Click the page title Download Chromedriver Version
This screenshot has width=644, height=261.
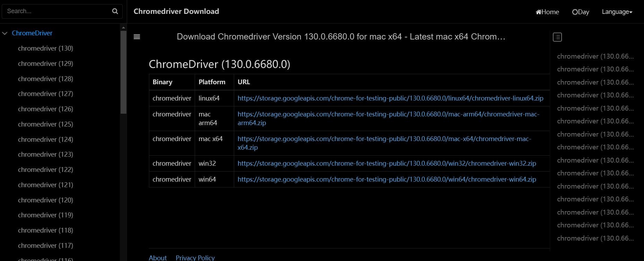[341, 37]
